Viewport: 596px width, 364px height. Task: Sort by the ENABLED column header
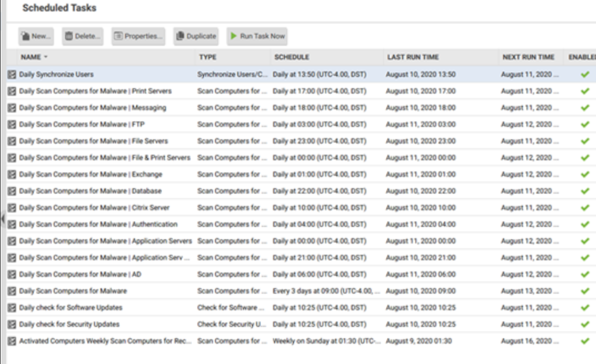pyautogui.click(x=582, y=57)
